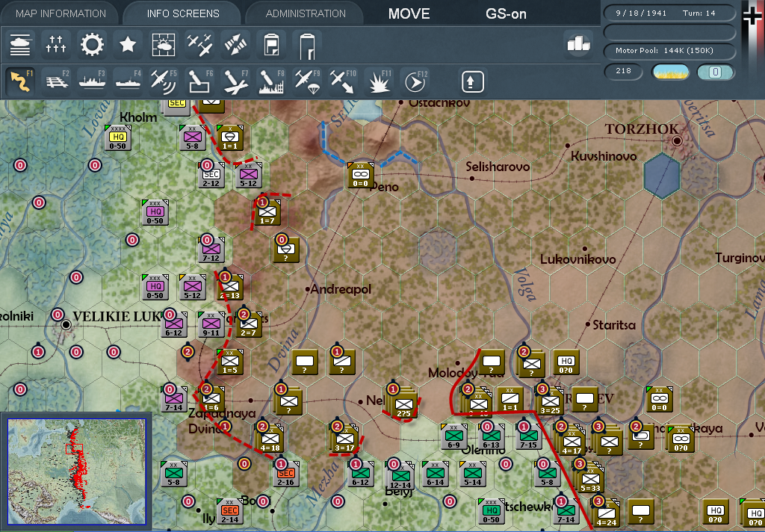Viewport: 765px width, 532px height.
Task: Select the Soviet 3=17 unit stack
Action: click(344, 439)
